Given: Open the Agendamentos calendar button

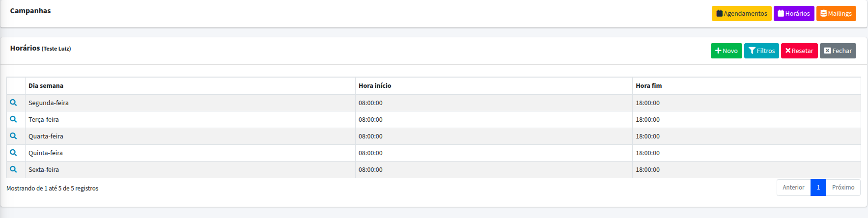Looking at the screenshot, I should (x=741, y=13).
